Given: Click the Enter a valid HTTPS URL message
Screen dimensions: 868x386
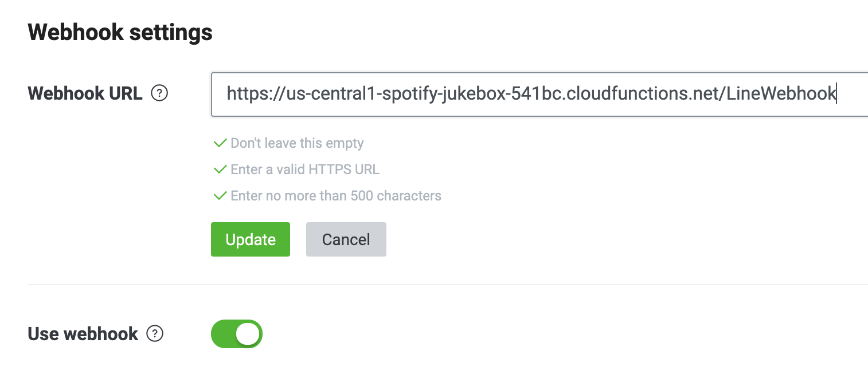Looking at the screenshot, I should point(305,170).
